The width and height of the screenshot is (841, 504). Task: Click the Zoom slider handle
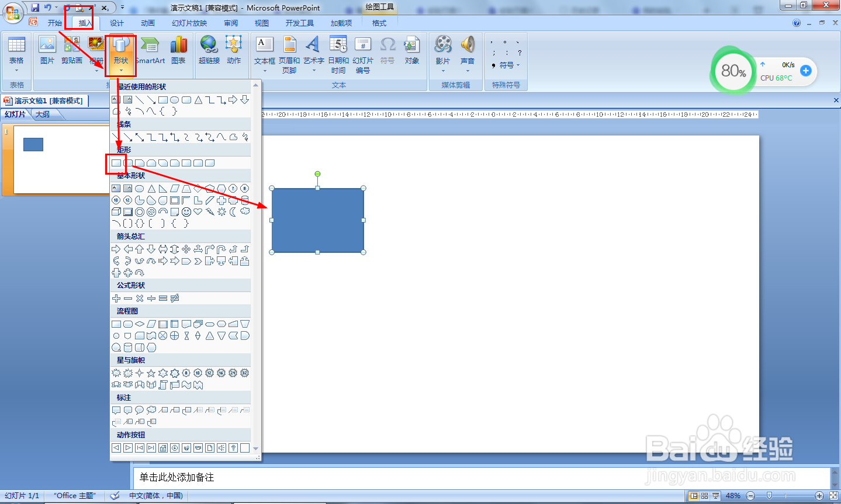click(770, 496)
